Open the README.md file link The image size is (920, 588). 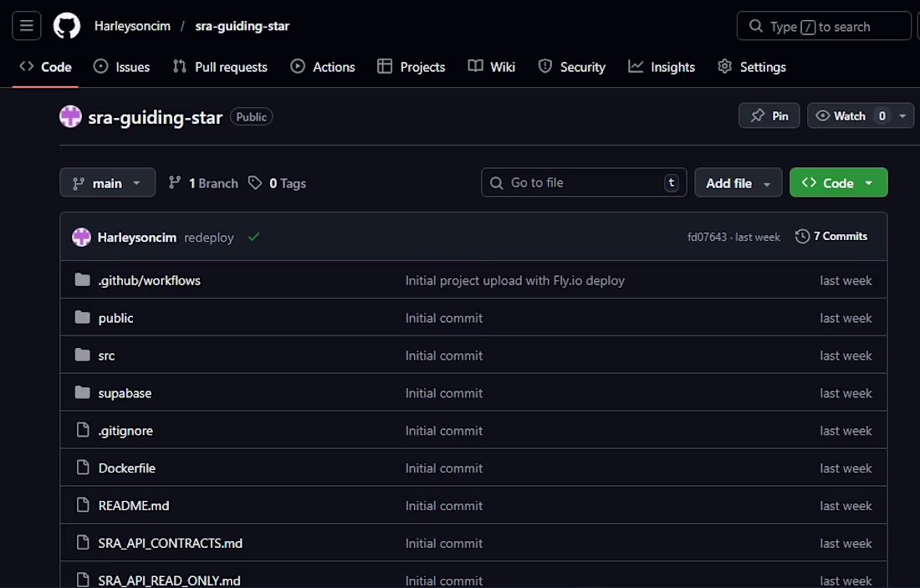134,505
